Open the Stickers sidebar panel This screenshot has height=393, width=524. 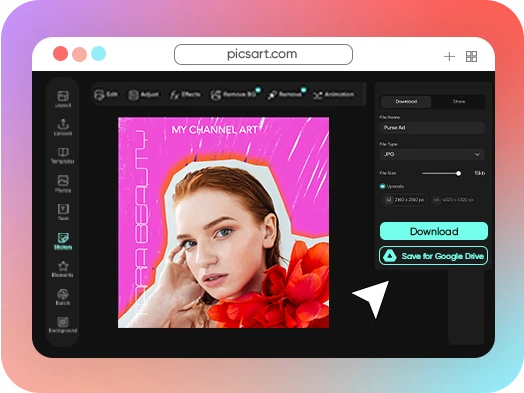(x=63, y=241)
